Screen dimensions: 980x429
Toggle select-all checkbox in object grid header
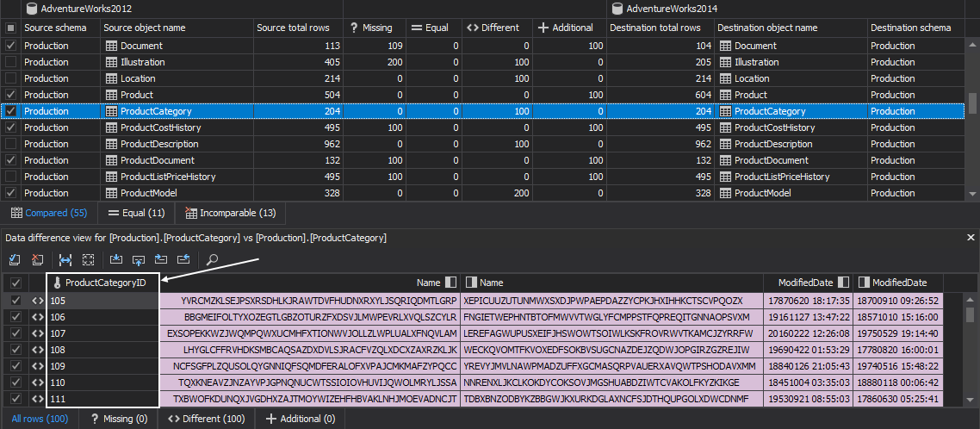tap(10, 28)
